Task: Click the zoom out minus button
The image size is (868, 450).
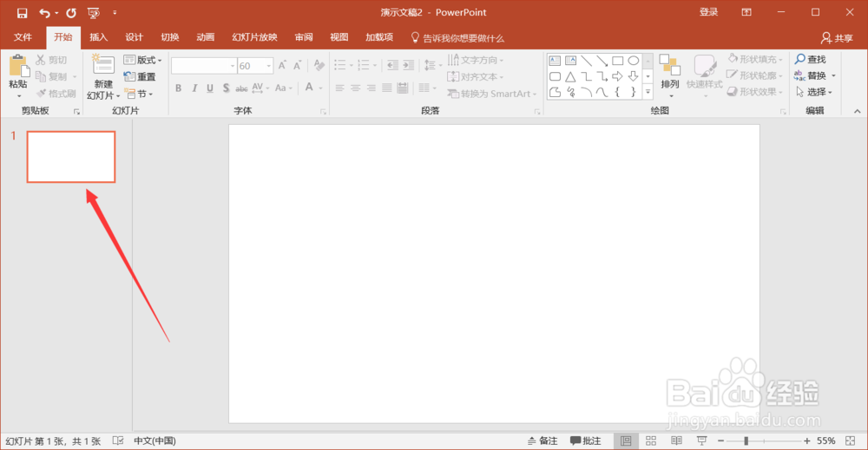Action: click(720, 440)
